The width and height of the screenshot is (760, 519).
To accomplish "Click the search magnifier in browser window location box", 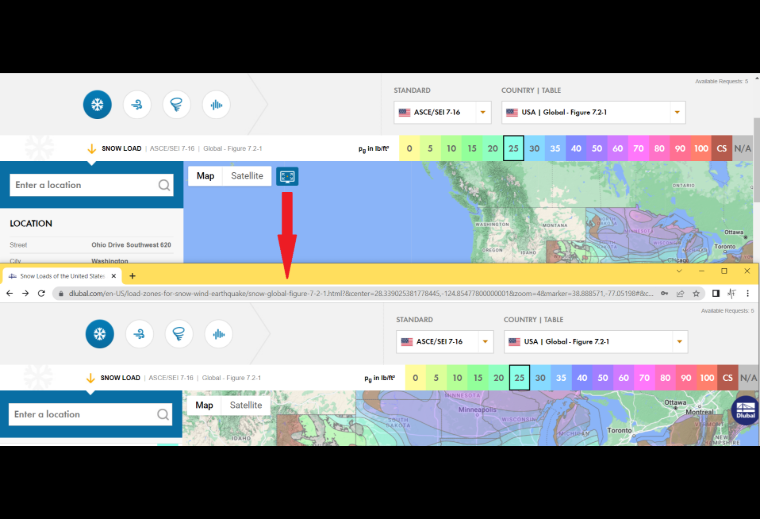I will coord(163,414).
